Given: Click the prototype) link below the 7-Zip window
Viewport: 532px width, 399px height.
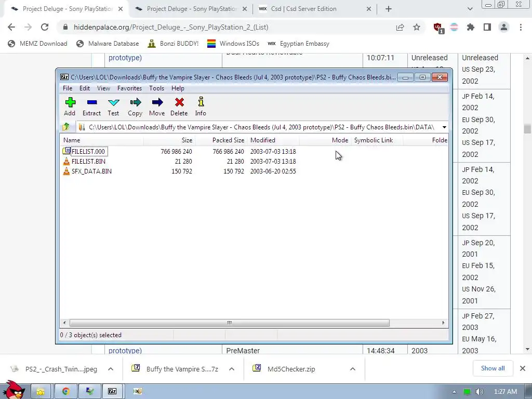Looking at the screenshot, I should [125, 351].
